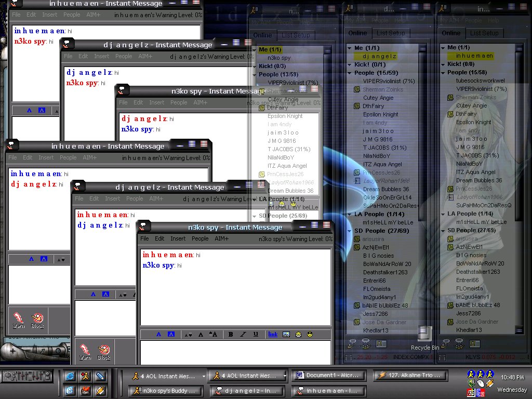Make text larger in front n3ko spy window
Screen dimensions: 532x399
coord(213,335)
